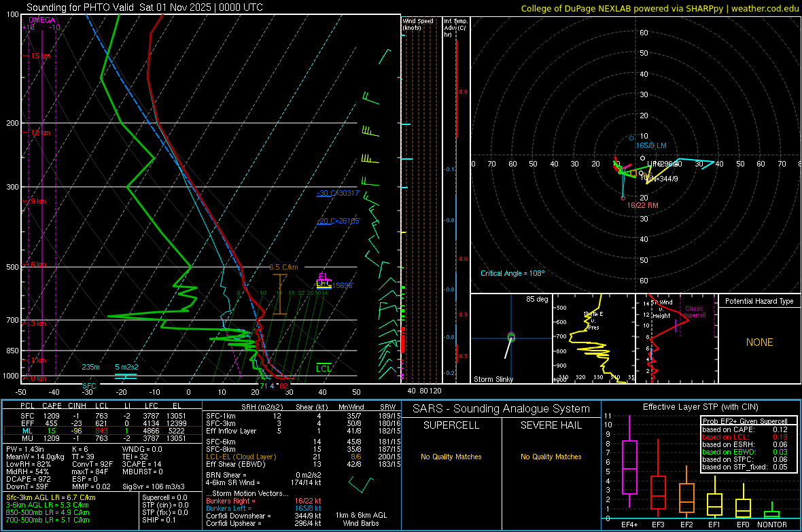Select the highlighted ML parcel row
This screenshot has height=532, width=802.
point(103,431)
